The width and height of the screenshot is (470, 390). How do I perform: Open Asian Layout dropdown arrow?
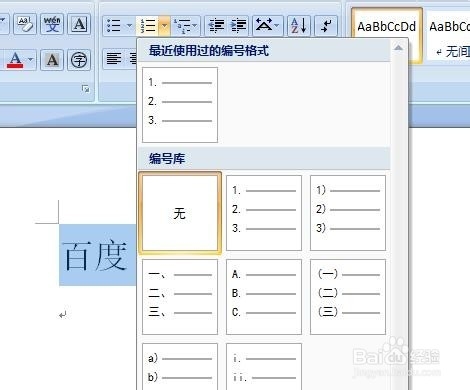click(x=277, y=25)
